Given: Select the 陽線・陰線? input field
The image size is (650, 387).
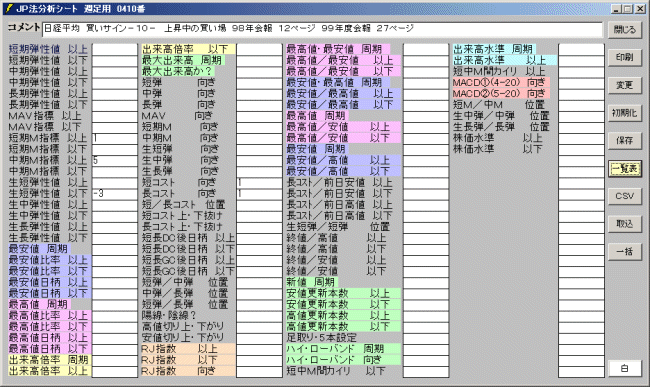Looking at the screenshot, I should point(260,316).
